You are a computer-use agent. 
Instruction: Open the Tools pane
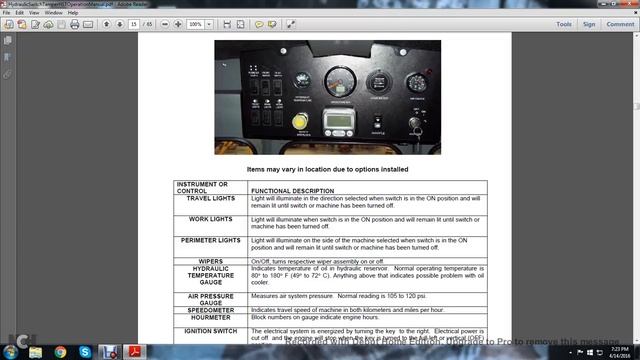[564, 24]
